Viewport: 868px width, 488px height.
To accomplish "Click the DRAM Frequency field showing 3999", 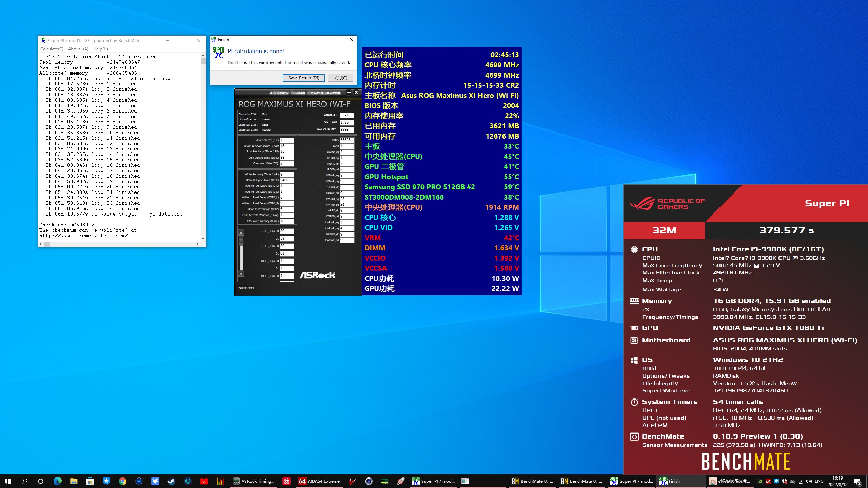I will (347, 129).
